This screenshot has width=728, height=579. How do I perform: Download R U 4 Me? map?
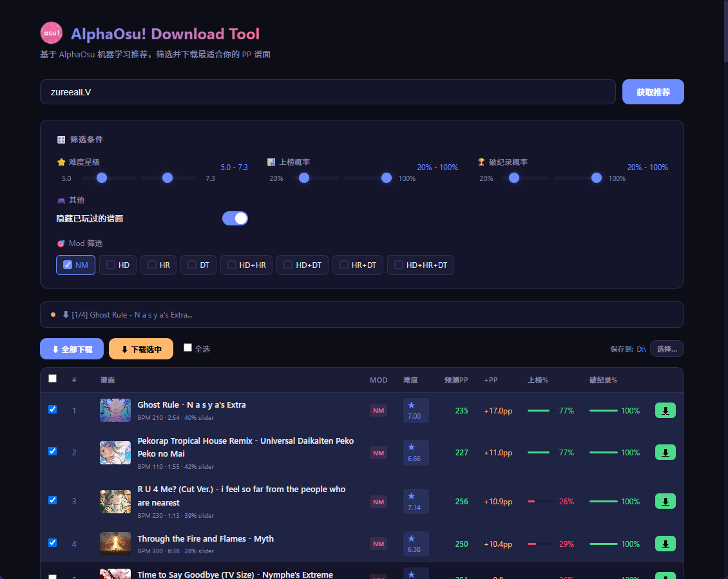[x=665, y=502]
